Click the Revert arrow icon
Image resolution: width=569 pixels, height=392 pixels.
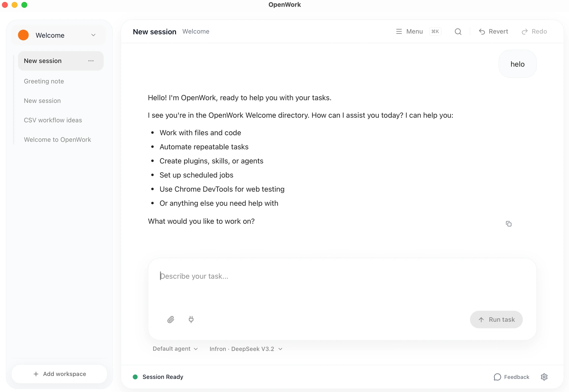(482, 31)
